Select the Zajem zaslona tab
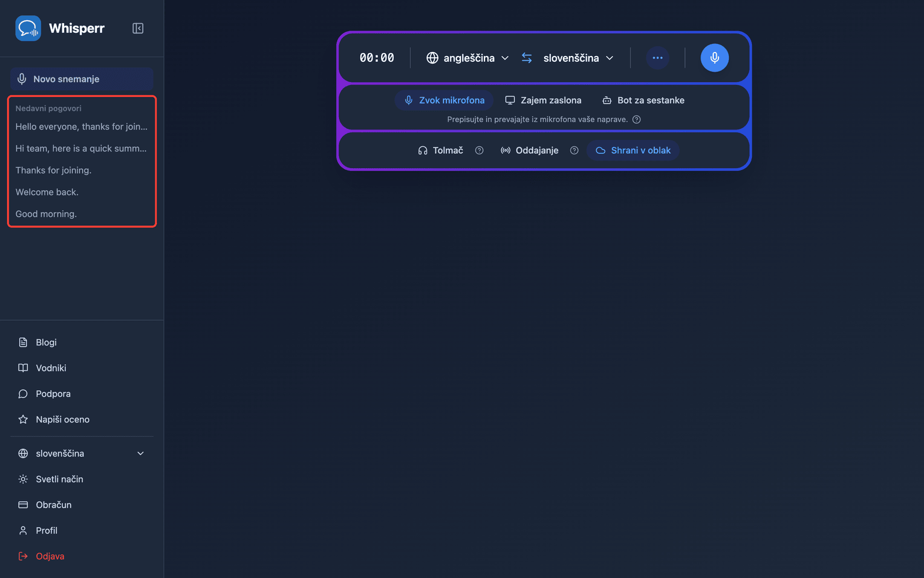The height and width of the screenshot is (578, 924). point(543,101)
